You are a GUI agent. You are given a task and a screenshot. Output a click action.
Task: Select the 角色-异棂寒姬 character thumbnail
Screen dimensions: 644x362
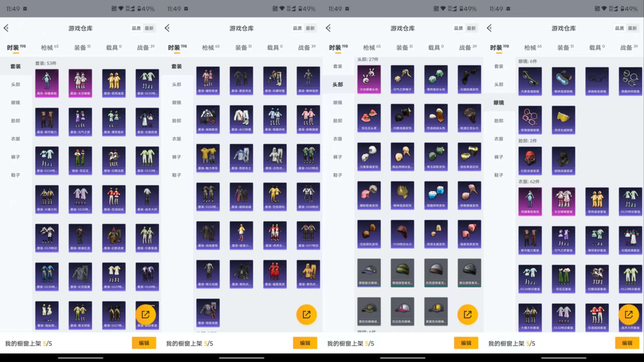47,83
